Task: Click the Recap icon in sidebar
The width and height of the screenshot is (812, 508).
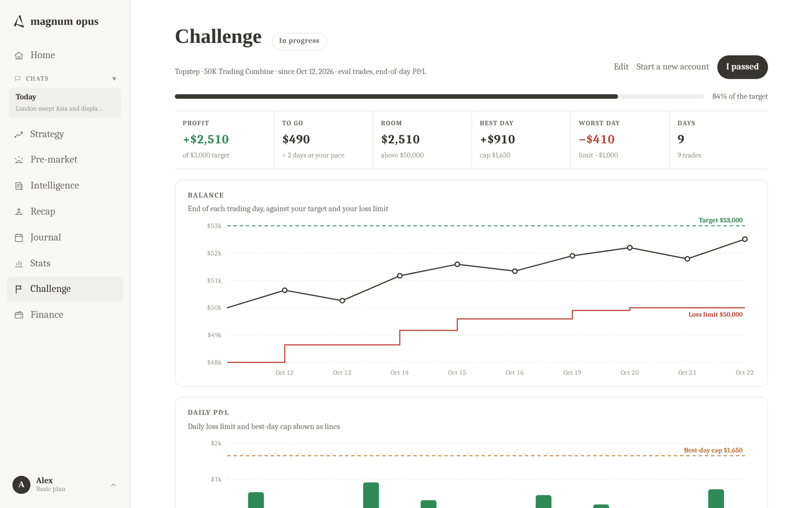Action: (19, 212)
